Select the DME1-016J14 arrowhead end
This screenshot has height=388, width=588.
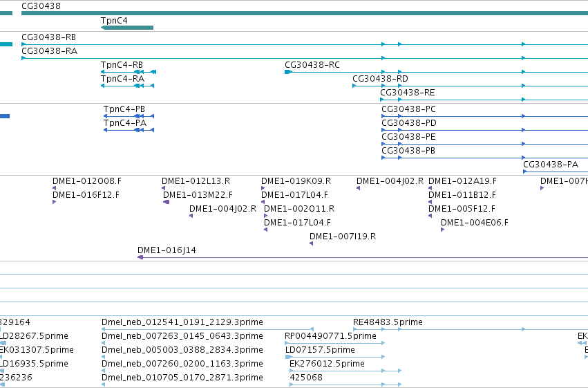pyautogui.click(x=140, y=257)
